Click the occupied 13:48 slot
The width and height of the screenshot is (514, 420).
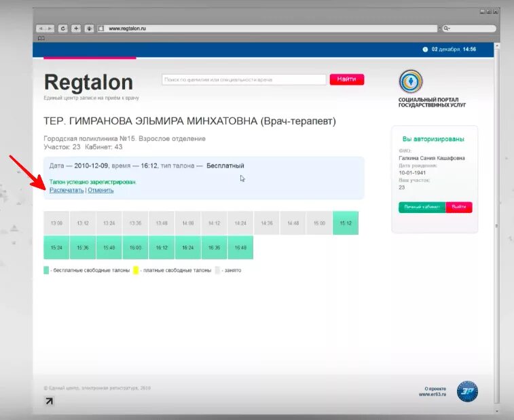click(162, 223)
